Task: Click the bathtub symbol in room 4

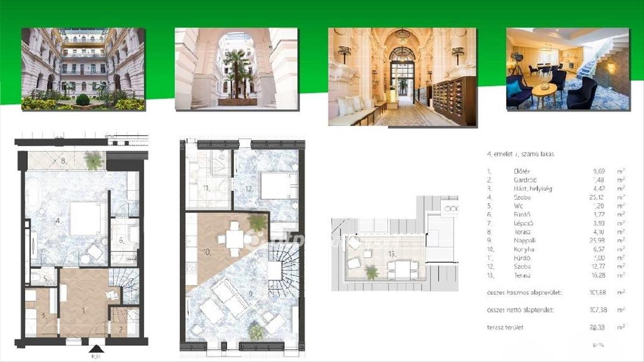Action: pos(36,192)
